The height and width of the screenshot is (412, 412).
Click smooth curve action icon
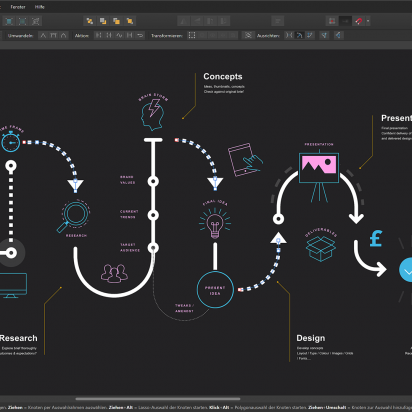(x=119, y=35)
